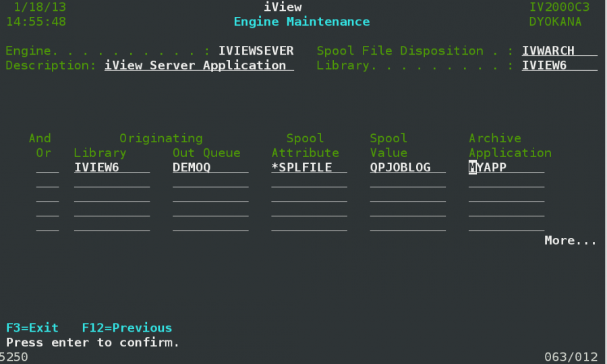This screenshot has width=607, height=364.
Task: Click F12=Previous function key label
Action: 127,328
